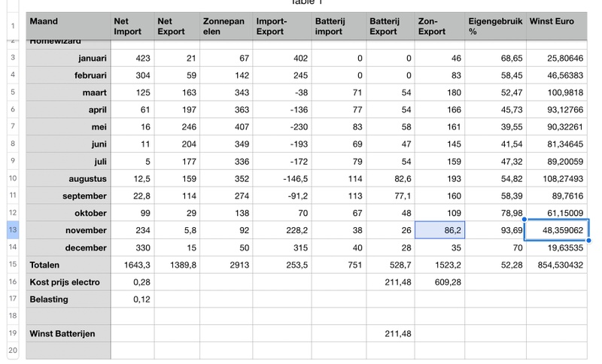Click the row 15 number header
The height and width of the screenshot is (364, 602).
pos(13,264)
